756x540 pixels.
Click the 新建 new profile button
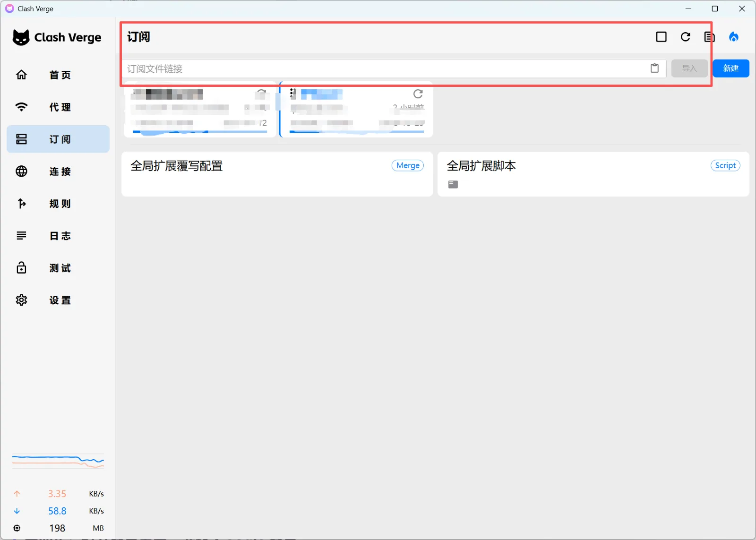(730, 69)
